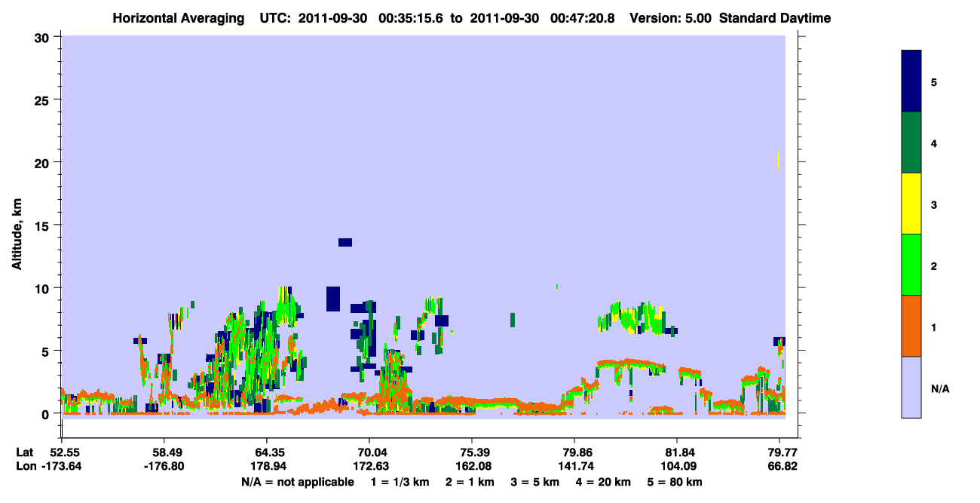Click longitude value 162.08
The height and width of the screenshot is (503, 980).
(x=472, y=466)
